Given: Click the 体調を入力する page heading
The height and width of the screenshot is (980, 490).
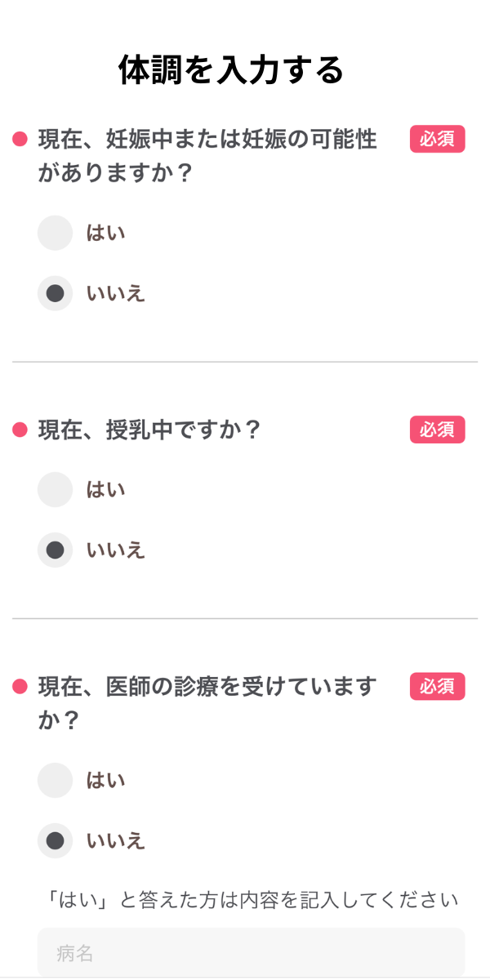Looking at the screenshot, I should pos(231,70).
